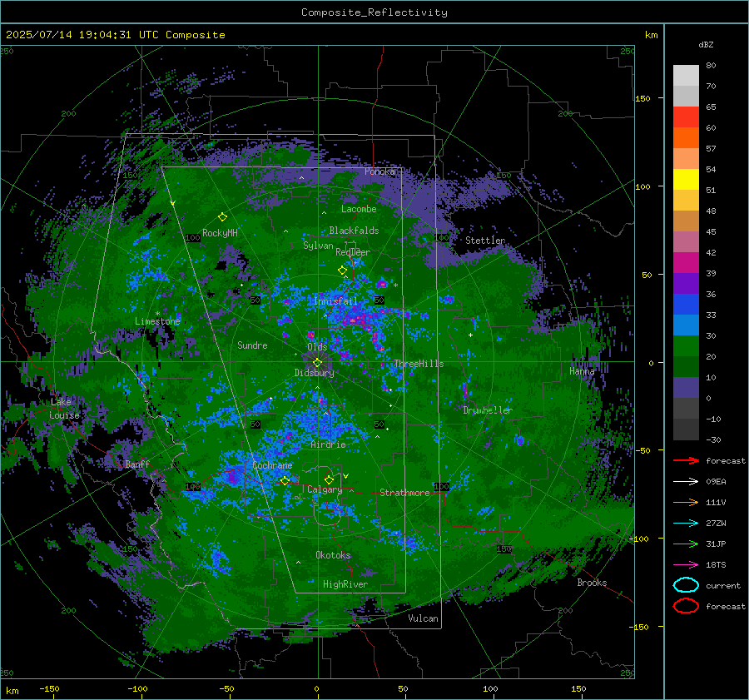Select the bright yellow swatch in dBZ legend
Image resolution: width=749 pixels, height=700 pixels.
(686, 179)
